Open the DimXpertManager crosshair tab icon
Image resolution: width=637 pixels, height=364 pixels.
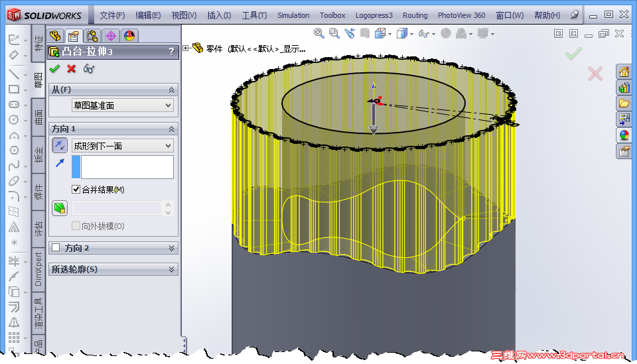coord(111,36)
